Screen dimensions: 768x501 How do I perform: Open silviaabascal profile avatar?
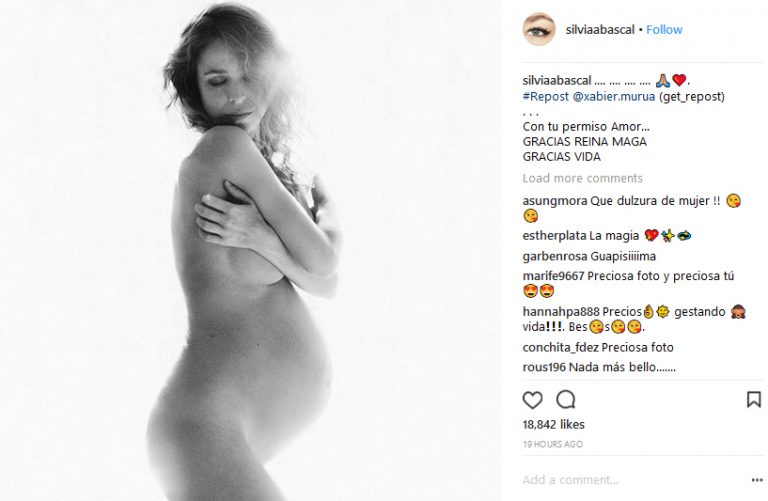(x=539, y=29)
